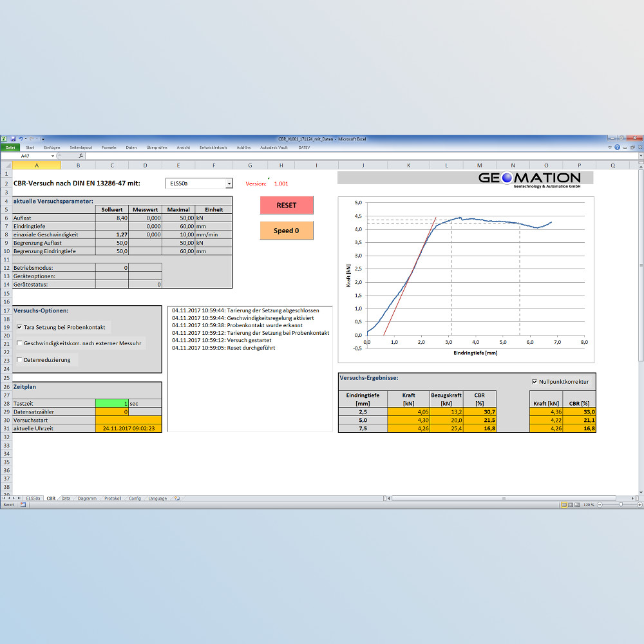
Task: Open the Formeln ribbon tab
Action: (109, 147)
